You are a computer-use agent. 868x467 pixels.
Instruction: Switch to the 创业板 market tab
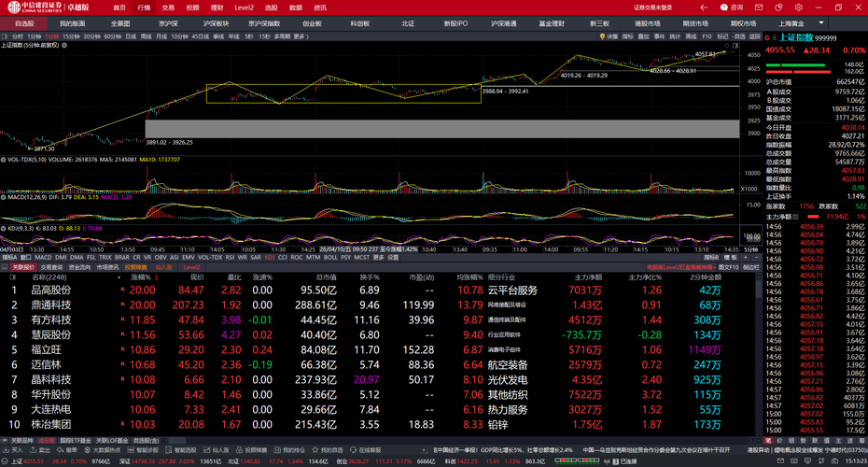[x=312, y=23]
